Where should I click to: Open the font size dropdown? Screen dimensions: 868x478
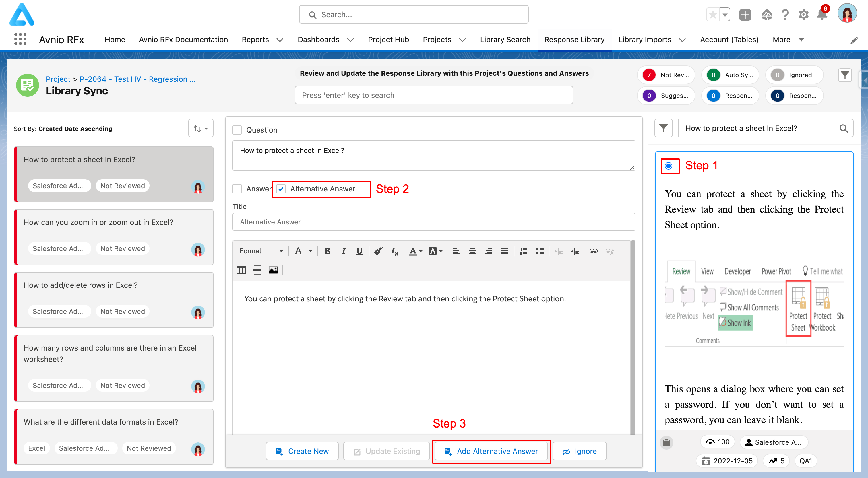pyautogui.click(x=303, y=251)
